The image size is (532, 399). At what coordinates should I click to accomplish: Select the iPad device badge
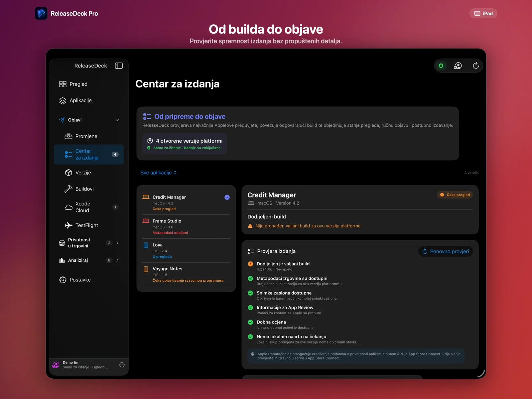pyautogui.click(x=483, y=13)
